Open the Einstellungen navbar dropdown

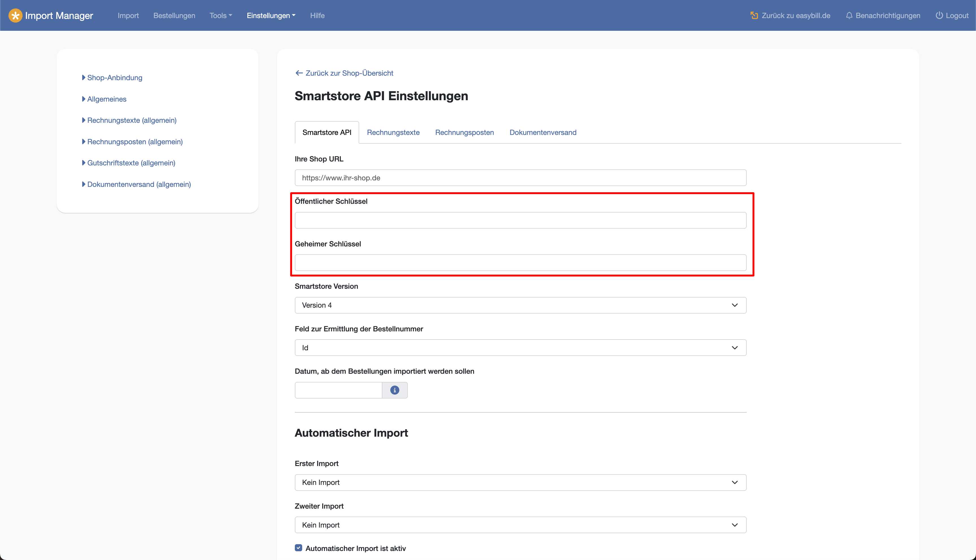tap(271, 16)
